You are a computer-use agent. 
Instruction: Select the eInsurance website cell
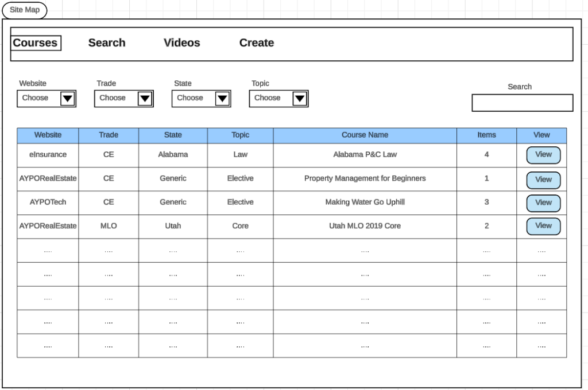[x=48, y=155]
